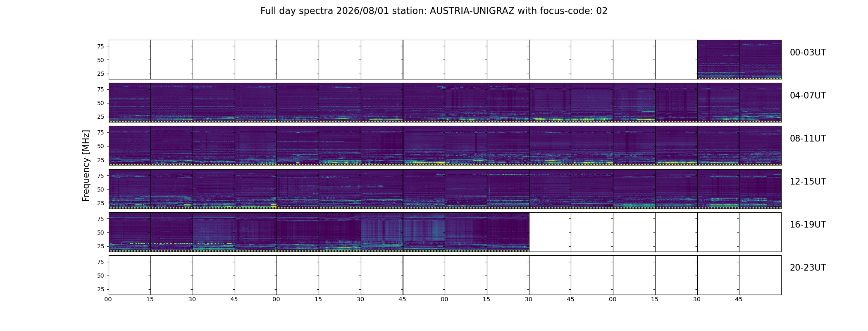Select the "00-03UT" row label
The width and height of the screenshot is (868, 331).
point(808,53)
